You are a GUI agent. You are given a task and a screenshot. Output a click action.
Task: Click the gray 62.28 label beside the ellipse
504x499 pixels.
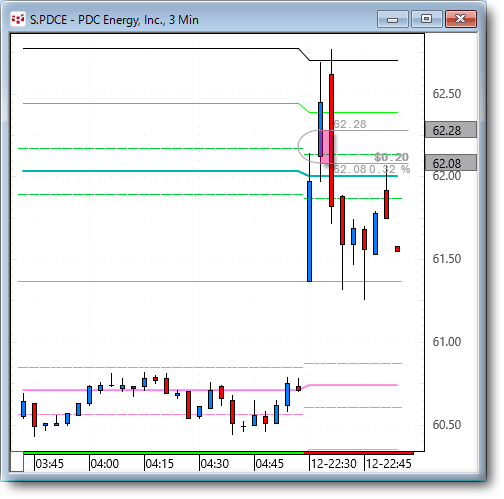(350, 124)
